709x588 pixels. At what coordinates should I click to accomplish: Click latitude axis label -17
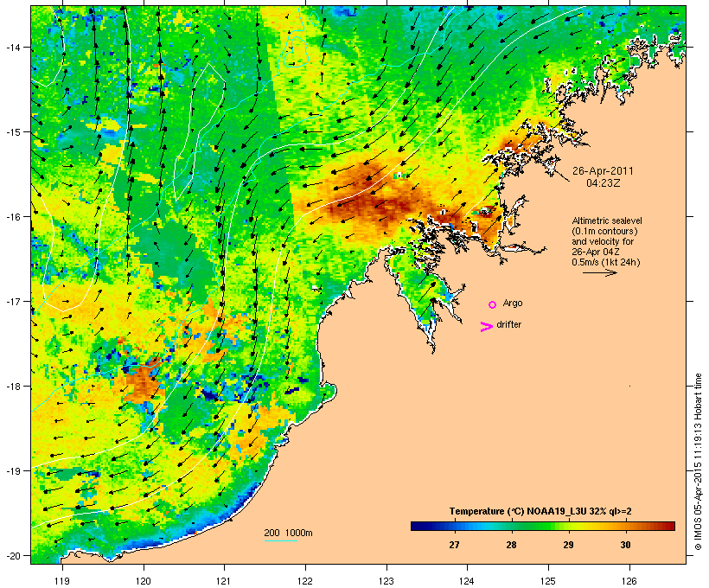[x=12, y=302]
